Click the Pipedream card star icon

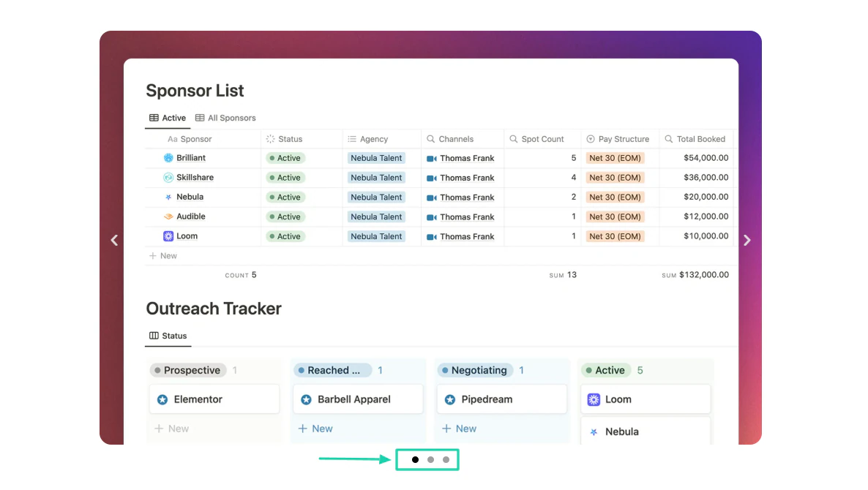pos(450,399)
